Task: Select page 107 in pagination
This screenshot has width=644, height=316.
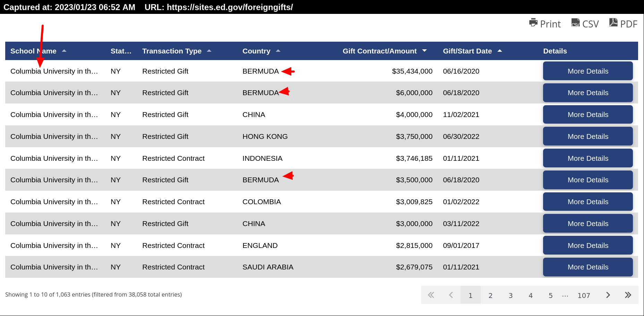Action: tap(584, 295)
